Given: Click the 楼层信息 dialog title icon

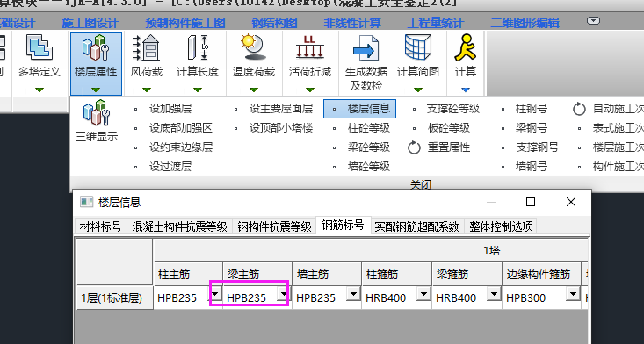Looking at the screenshot, I should (x=86, y=202).
